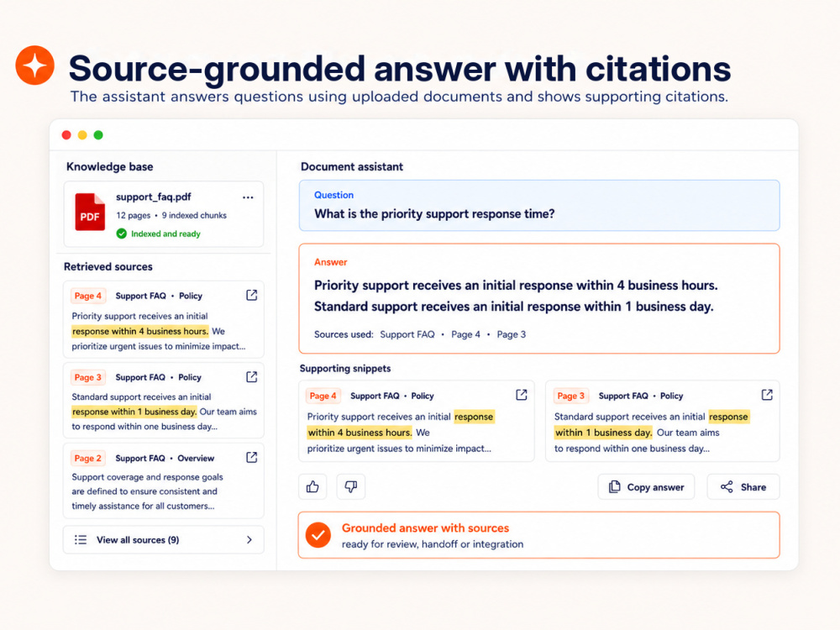The width and height of the screenshot is (840, 630).
Task: Click the Document assistant heading
Action: (x=351, y=166)
